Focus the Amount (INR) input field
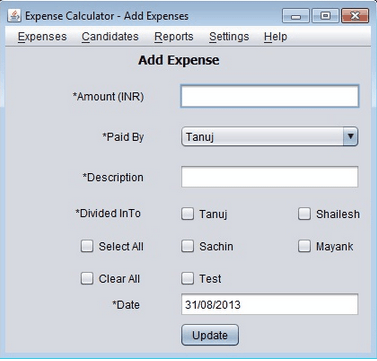This screenshot has height=361, width=377. tap(269, 96)
